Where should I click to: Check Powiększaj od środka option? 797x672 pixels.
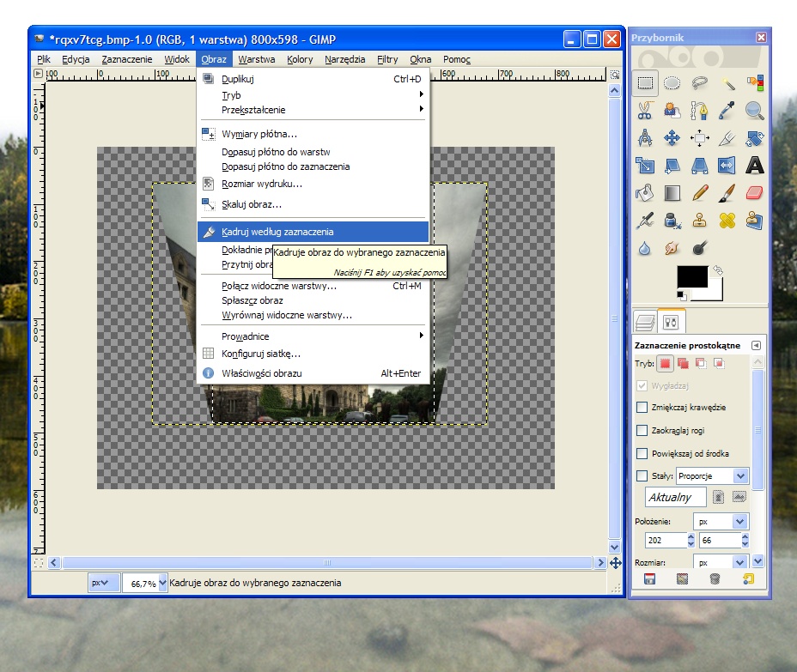pyautogui.click(x=642, y=453)
